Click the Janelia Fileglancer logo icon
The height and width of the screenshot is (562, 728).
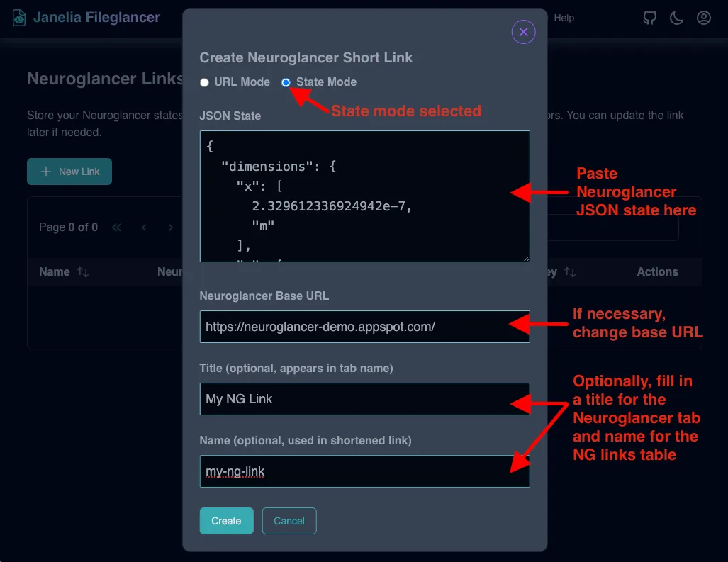[x=18, y=16]
